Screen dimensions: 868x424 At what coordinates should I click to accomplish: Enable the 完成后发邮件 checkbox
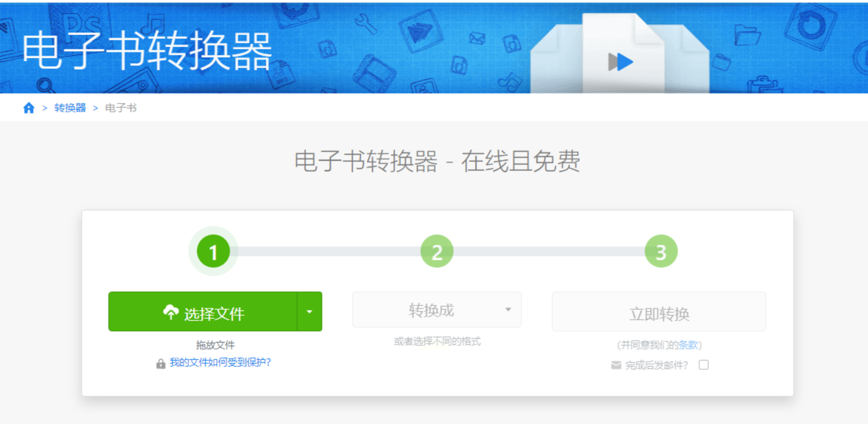point(703,365)
